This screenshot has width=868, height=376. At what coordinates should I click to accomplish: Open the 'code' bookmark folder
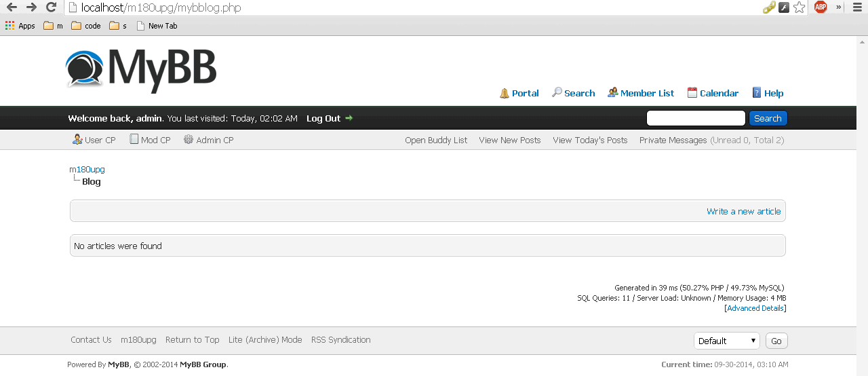point(86,26)
